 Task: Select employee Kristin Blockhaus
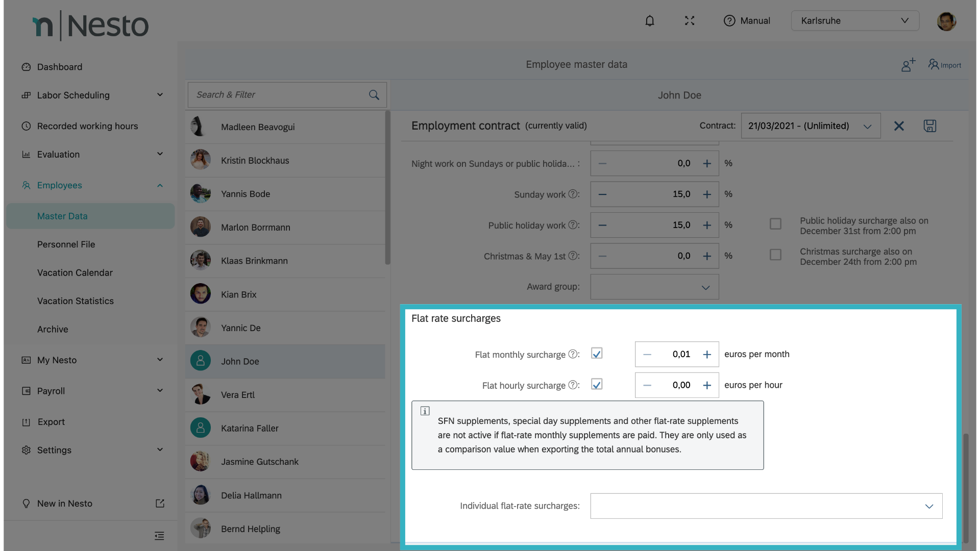pos(255,161)
